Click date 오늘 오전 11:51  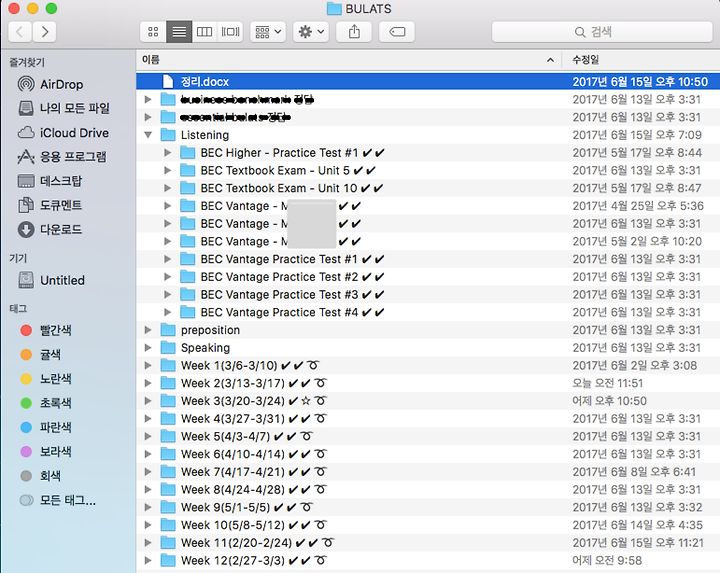(608, 383)
